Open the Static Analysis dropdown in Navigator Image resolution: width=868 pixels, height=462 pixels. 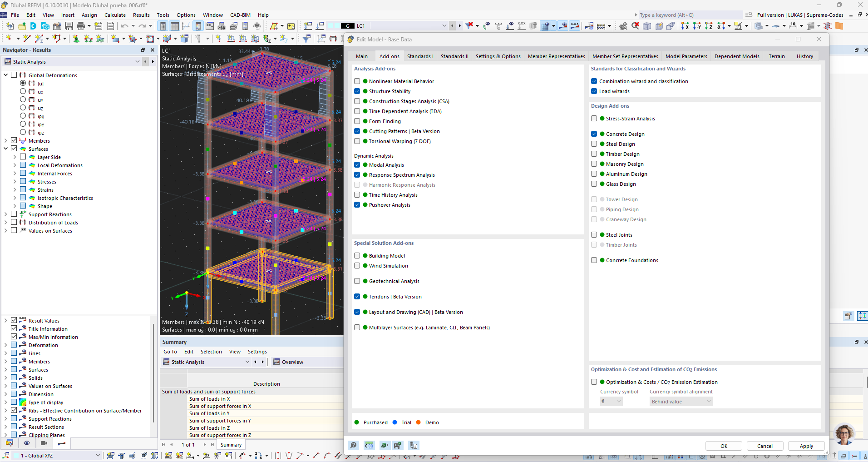[x=138, y=62]
